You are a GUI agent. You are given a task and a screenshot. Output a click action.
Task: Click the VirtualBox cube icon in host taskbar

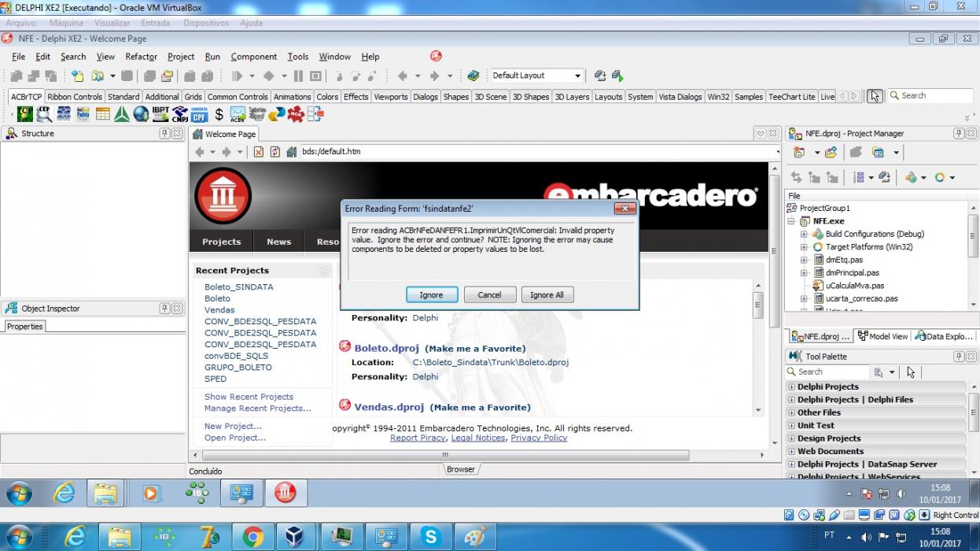click(x=294, y=537)
